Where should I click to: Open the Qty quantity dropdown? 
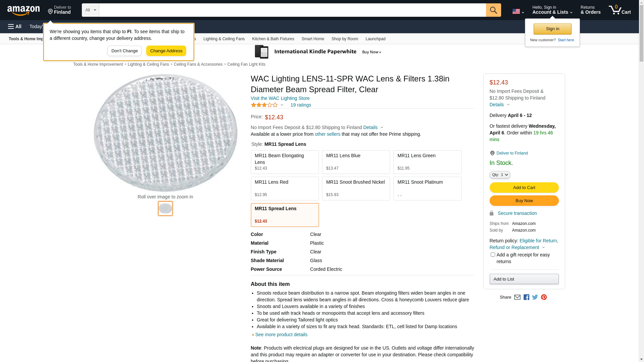(x=500, y=175)
